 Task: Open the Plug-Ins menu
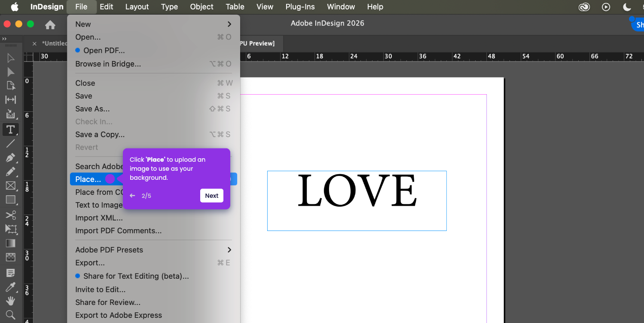[x=300, y=7]
